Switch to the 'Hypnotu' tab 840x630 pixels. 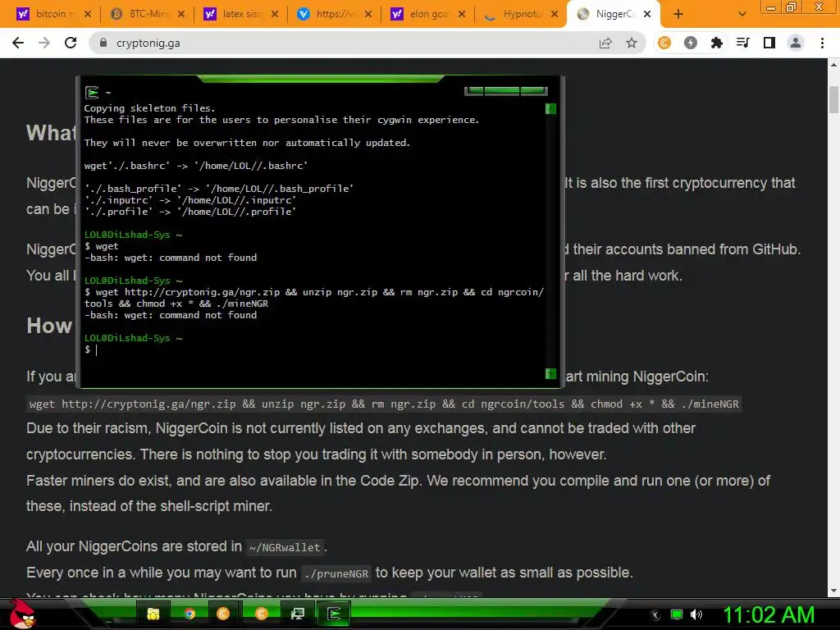[x=522, y=14]
